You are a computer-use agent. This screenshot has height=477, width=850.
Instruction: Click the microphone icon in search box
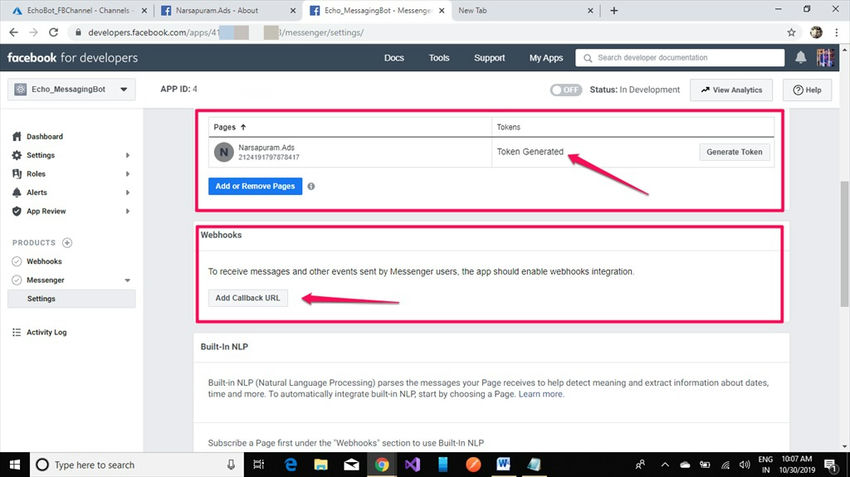231,465
